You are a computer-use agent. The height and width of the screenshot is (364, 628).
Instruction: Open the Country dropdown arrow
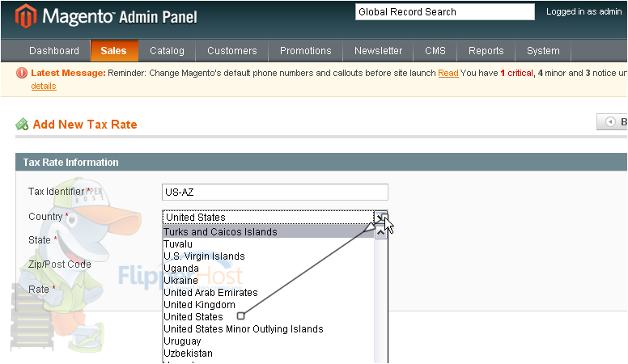[380, 218]
